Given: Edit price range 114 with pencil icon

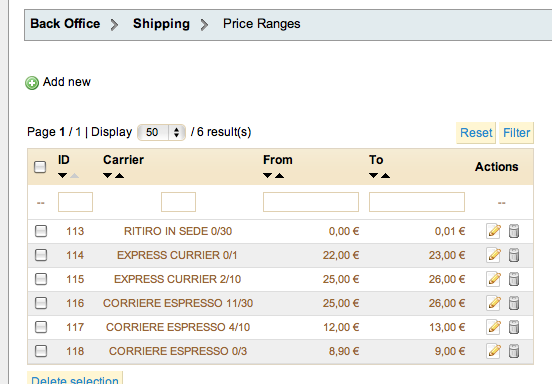Looking at the screenshot, I should pos(494,255).
